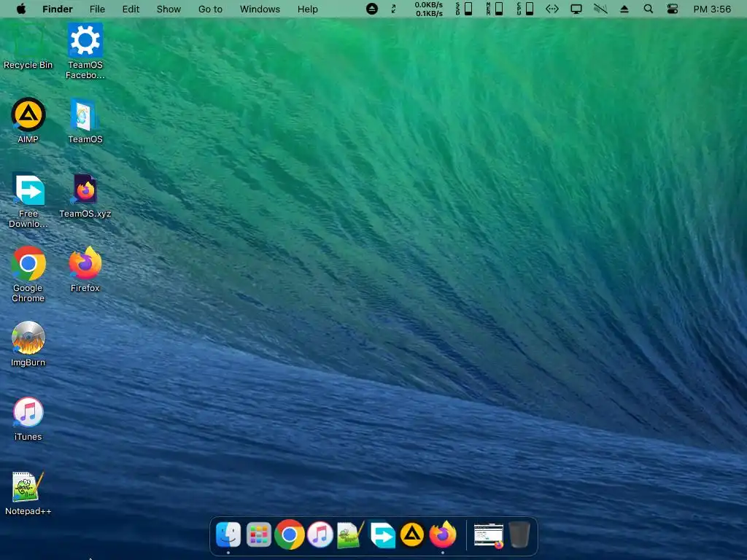The width and height of the screenshot is (747, 560).
Task: Click the muted volume status icon
Action: click(x=600, y=9)
